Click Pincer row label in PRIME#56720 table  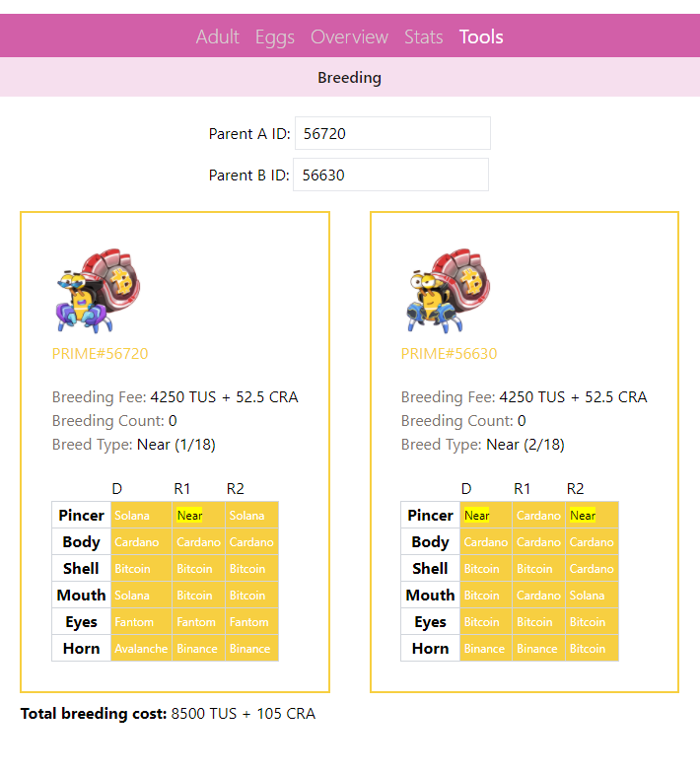(82, 516)
